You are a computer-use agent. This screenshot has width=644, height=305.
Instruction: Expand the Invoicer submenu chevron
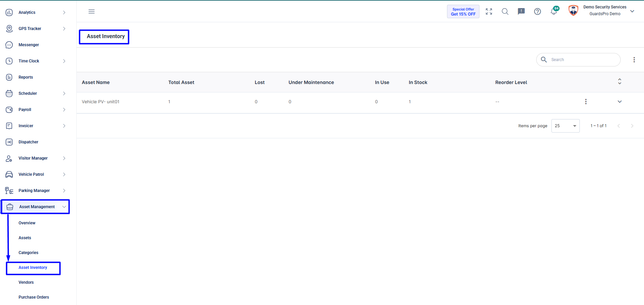[64, 126]
